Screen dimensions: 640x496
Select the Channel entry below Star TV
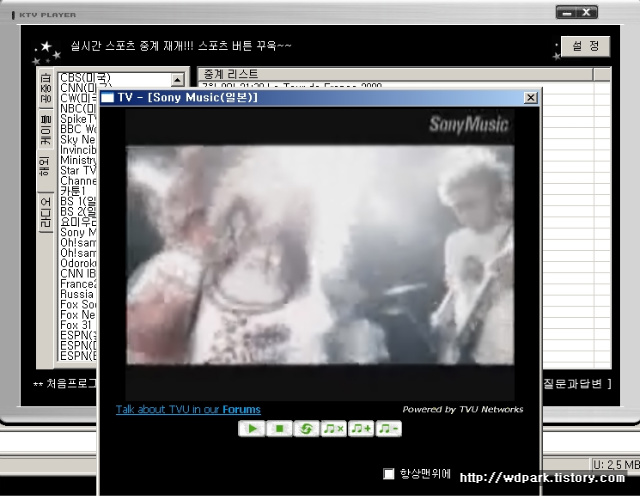click(x=78, y=181)
